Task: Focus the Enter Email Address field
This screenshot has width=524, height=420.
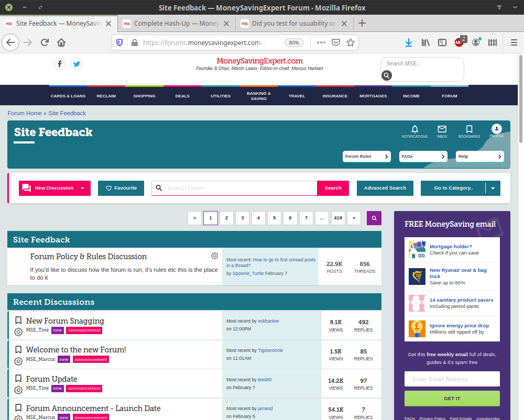Action: click(x=452, y=379)
